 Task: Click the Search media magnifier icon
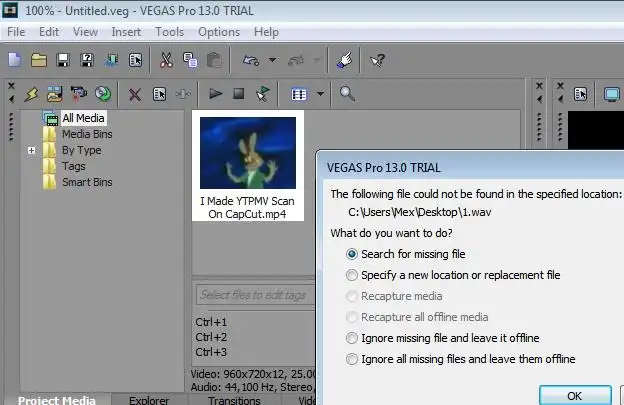coord(347,94)
